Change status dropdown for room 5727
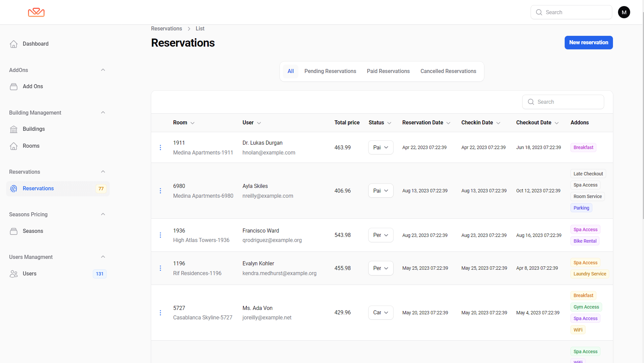The image size is (644, 363). [x=380, y=313]
